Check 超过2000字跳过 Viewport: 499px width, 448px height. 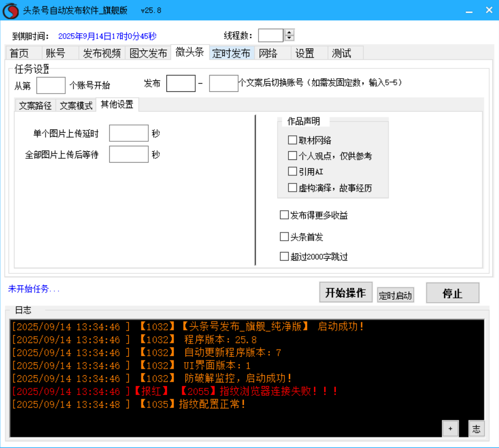[x=284, y=256]
